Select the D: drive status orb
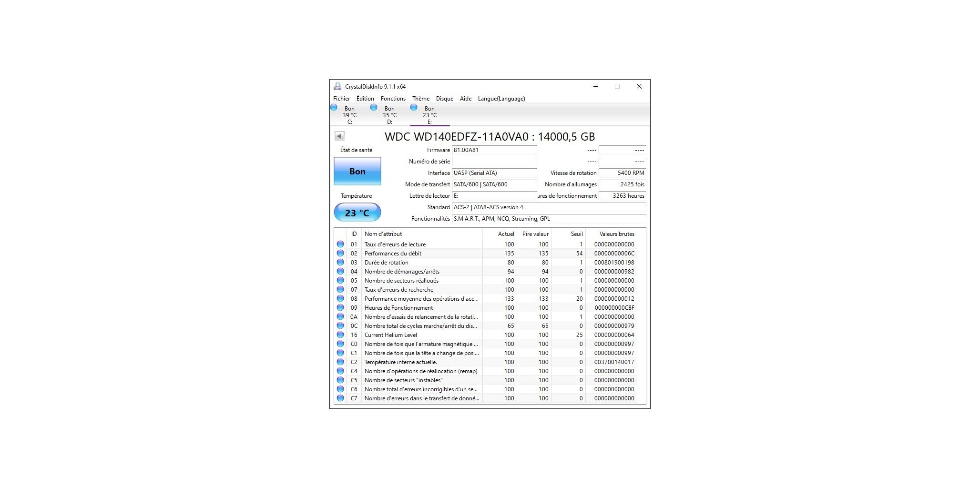The height and width of the screenshot is (488, 980). pos(374,108)
